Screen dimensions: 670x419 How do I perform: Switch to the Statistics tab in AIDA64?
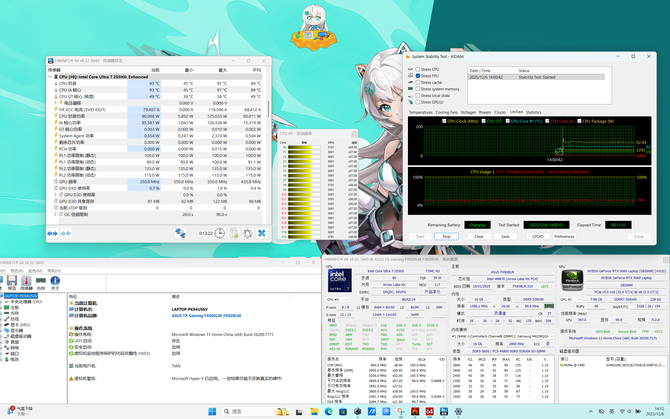pos(534,112)
